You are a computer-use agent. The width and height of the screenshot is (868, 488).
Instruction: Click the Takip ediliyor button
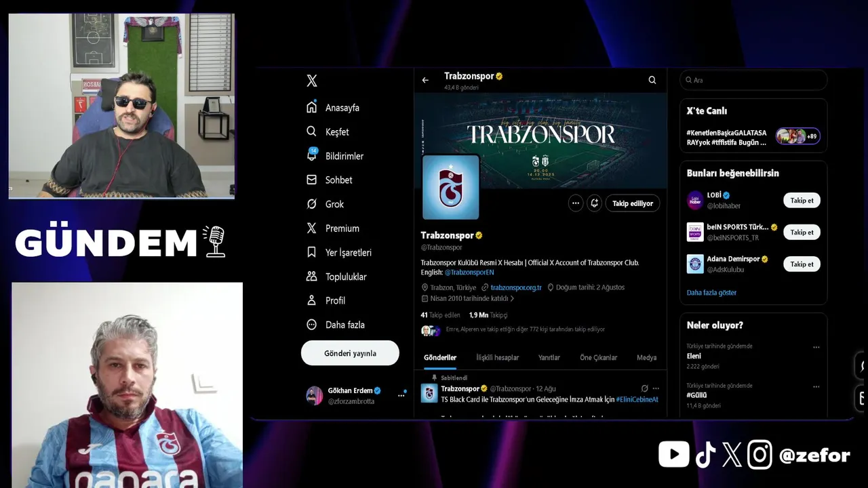pyautogui.click(x=633, y=203)
